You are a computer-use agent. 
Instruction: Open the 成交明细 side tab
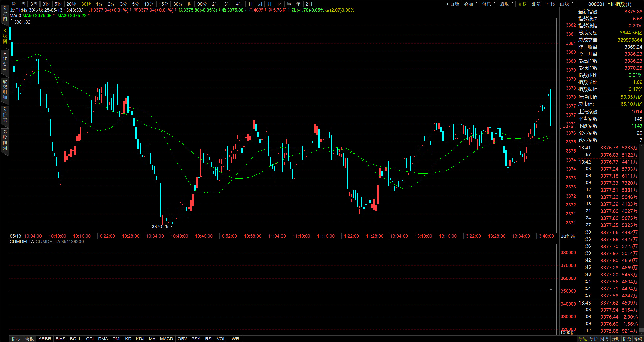[5, 89]
